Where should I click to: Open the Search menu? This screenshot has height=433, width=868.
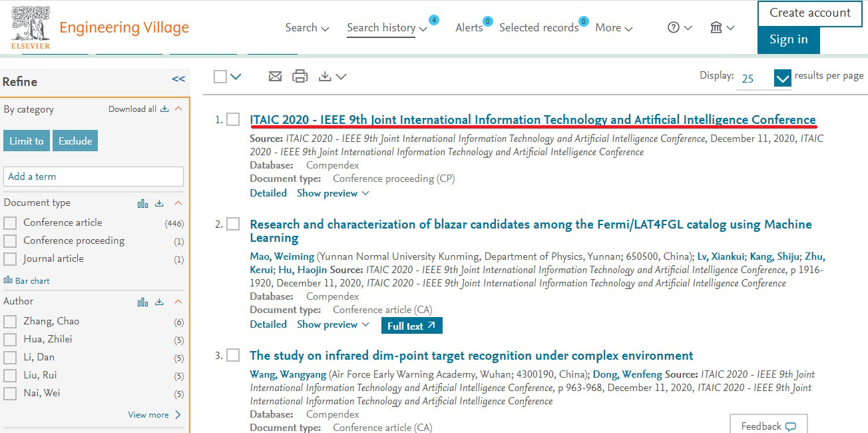pos(308,28)
